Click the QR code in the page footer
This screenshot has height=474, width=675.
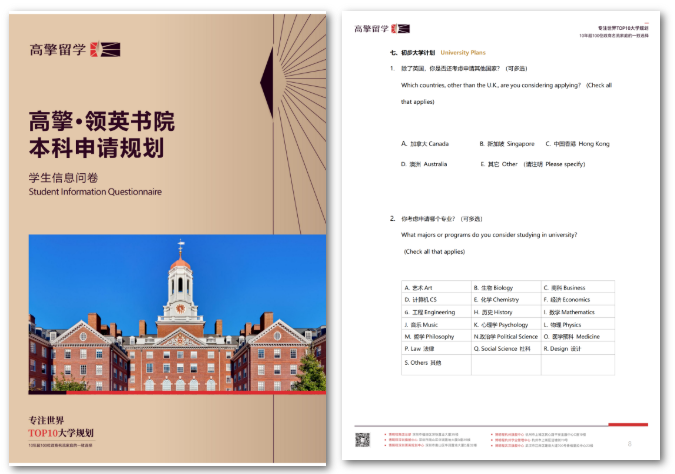(x=363, y=439)
